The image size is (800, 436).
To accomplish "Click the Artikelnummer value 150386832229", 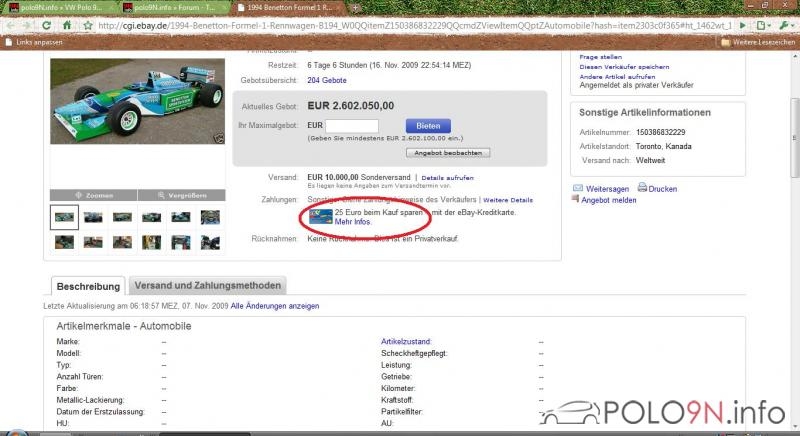I will click(x=661, y=132).
